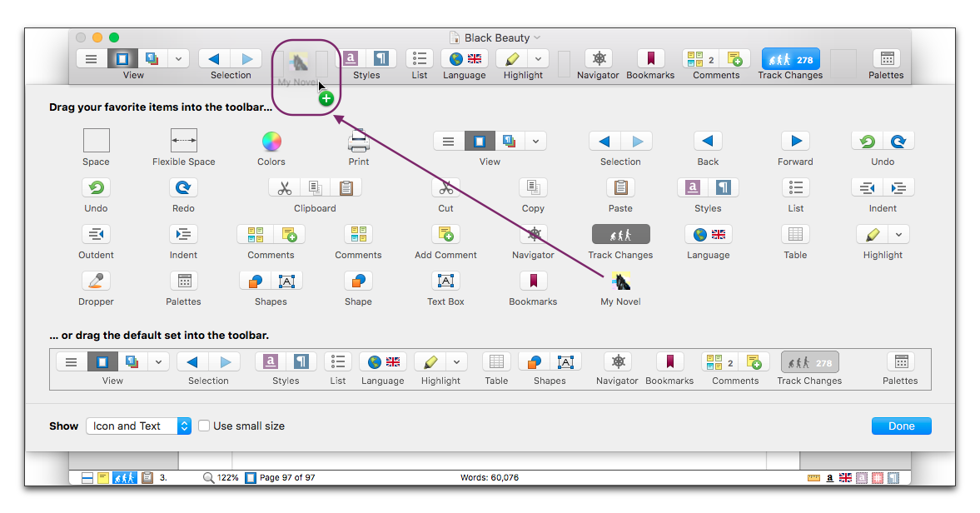Select the Colors wheel item
This screenshot has height=513, width=980.
coord(271,141)
